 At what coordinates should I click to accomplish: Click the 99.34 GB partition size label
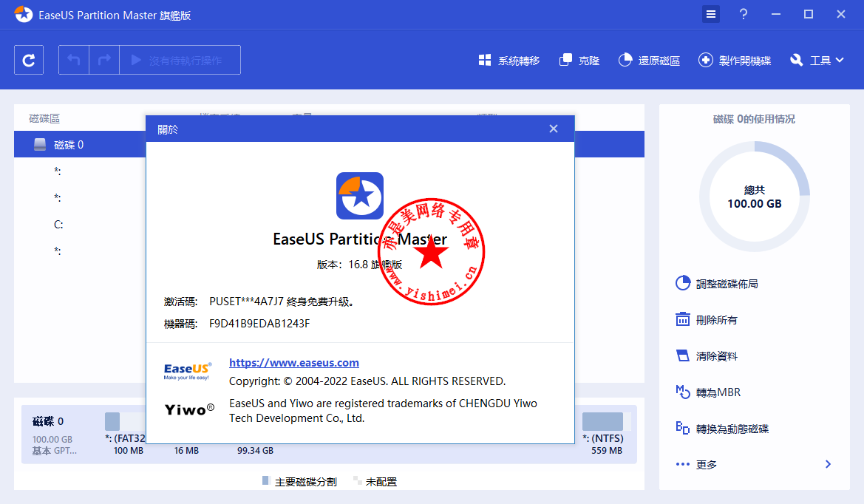tap(255, 451)
